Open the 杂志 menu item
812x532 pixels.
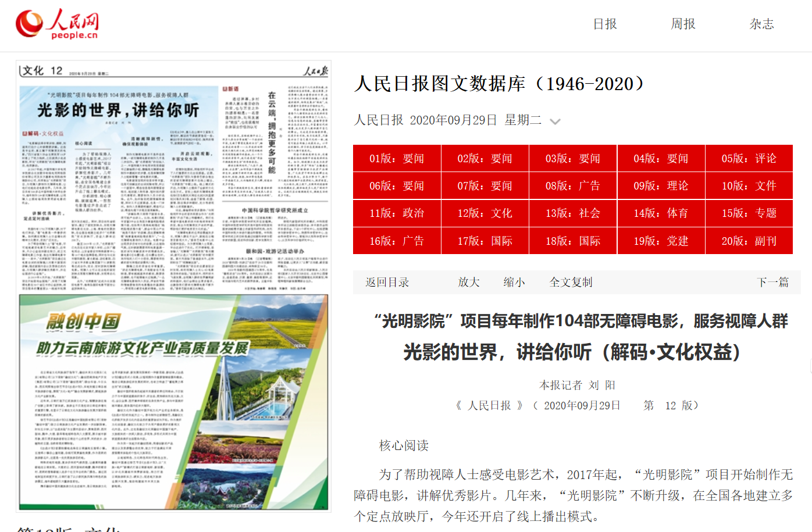coord(762,24)
